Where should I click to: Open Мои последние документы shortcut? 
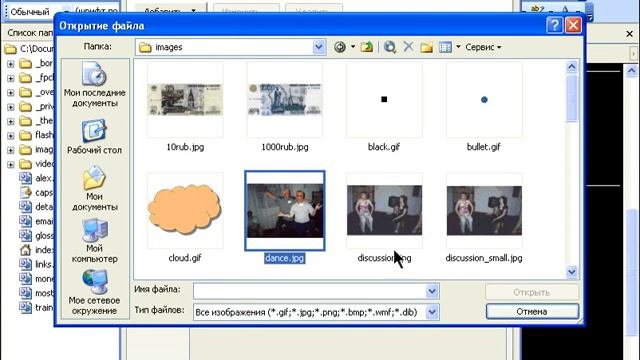click(x=95, y=84)
